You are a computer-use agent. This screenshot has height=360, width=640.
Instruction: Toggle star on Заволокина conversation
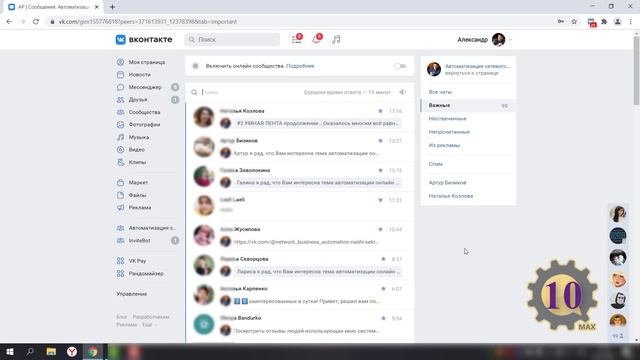[x=380, y=170]
